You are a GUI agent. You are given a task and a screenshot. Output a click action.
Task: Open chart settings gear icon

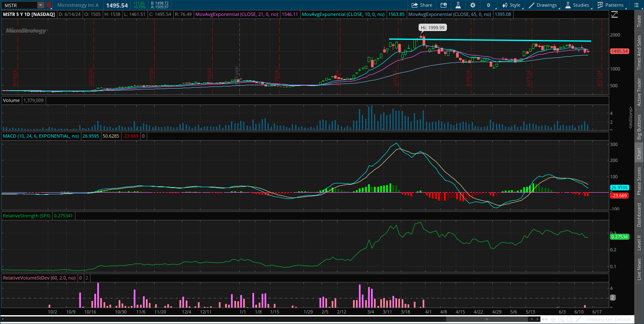[x=473, y=5]
